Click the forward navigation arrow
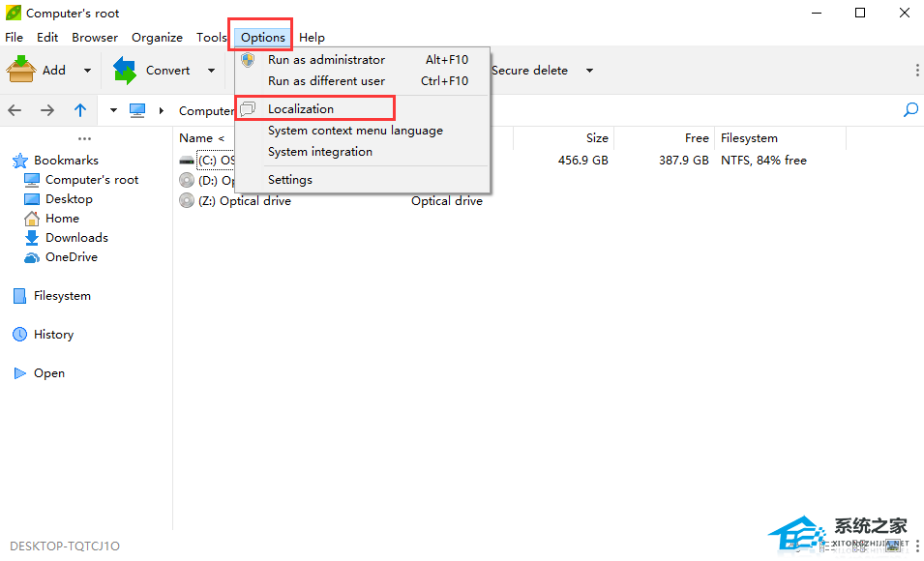Viewport: 924px width, 561px height. coord(47,110)
